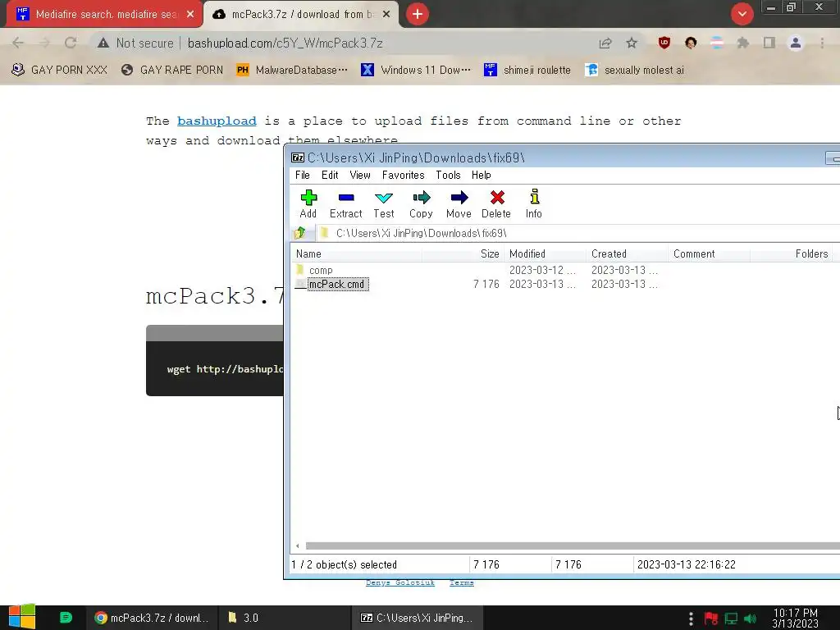Viewport: 840px width, 630px height.
Task: Open the Edit menu
Action: point(330,176)
